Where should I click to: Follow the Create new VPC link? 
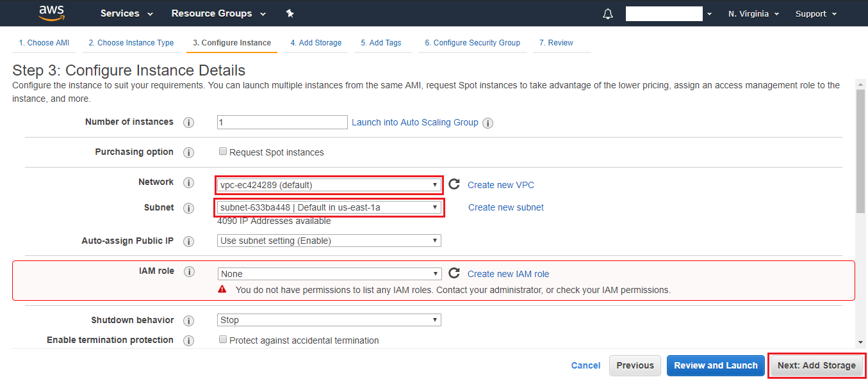(500, 185)
